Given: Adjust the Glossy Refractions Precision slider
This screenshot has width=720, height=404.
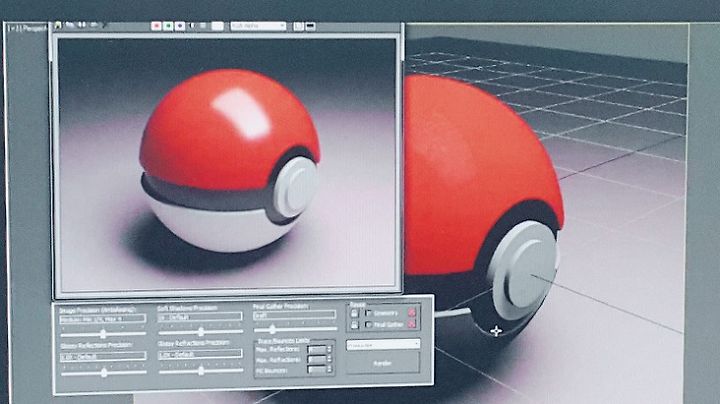Looking at the screenshot, I should click(201, 370).
